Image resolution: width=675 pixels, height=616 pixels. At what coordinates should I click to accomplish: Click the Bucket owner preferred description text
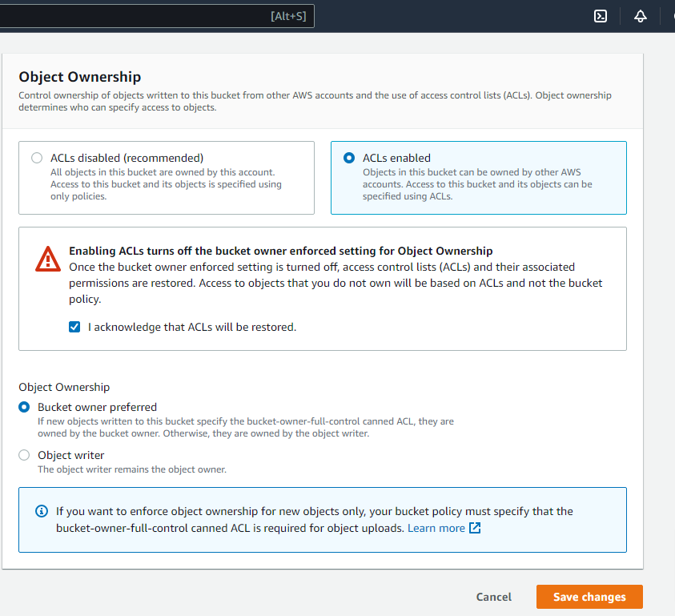coord(245,427)
